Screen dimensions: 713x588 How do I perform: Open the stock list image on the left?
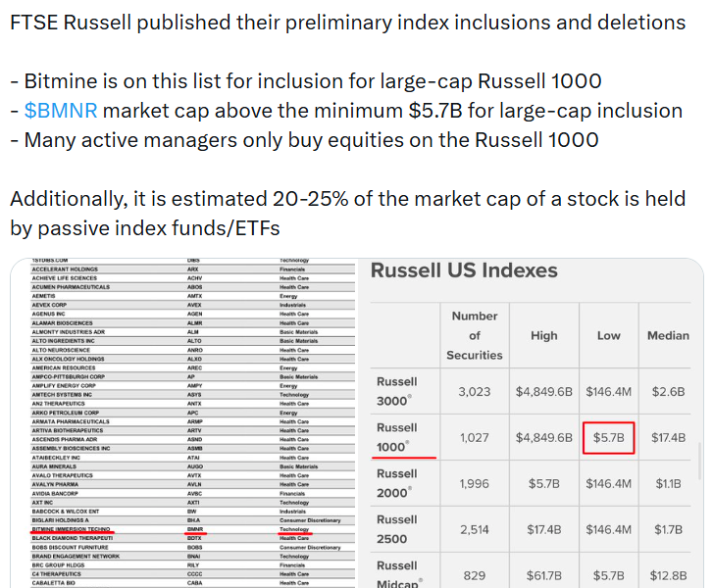click(x=183, y=423)
